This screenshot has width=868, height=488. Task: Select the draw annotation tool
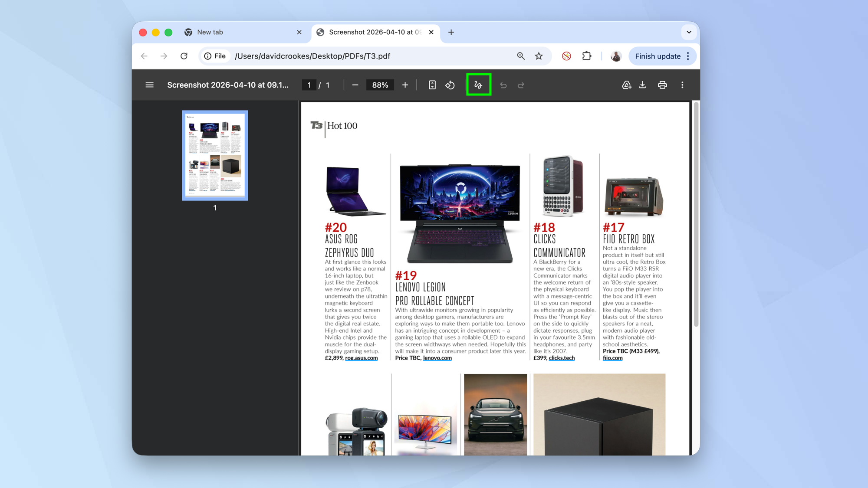pos(478,85)
